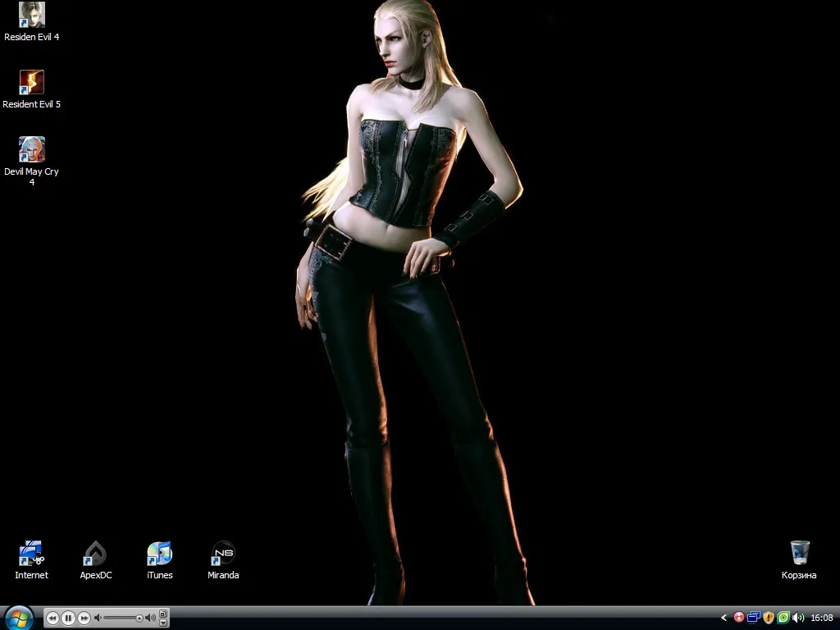Open the mini player dropdown arrow menu
The width and height of the screenshot is (840, 630).
click(163, 623)
